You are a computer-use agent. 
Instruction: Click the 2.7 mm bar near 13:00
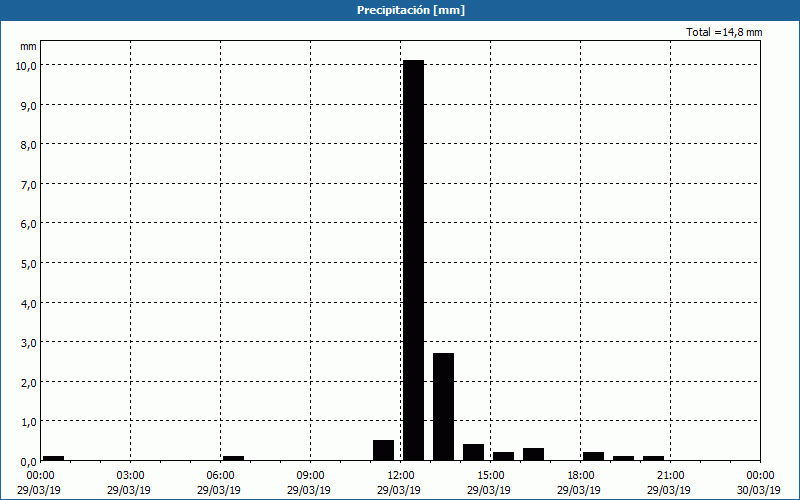pyautogui.click(x=443, y=407)
